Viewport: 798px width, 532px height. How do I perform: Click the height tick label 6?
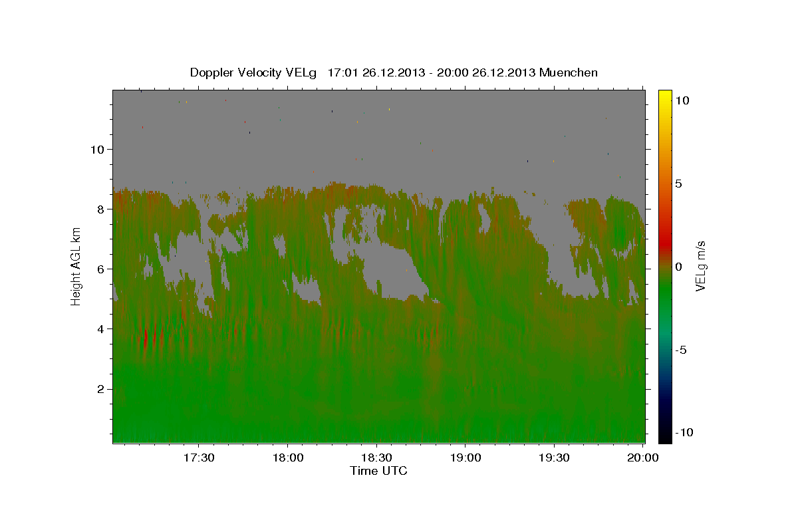coord(102,269)
